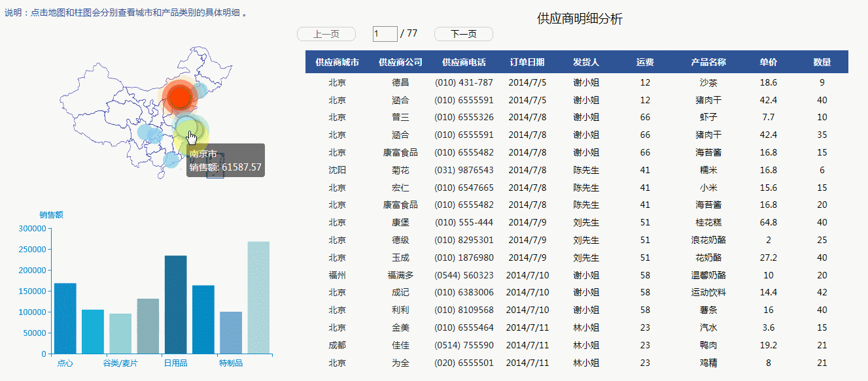
Task: Select the 产品名称 column header
Action: pyautogui.click(x=708, y=62)
